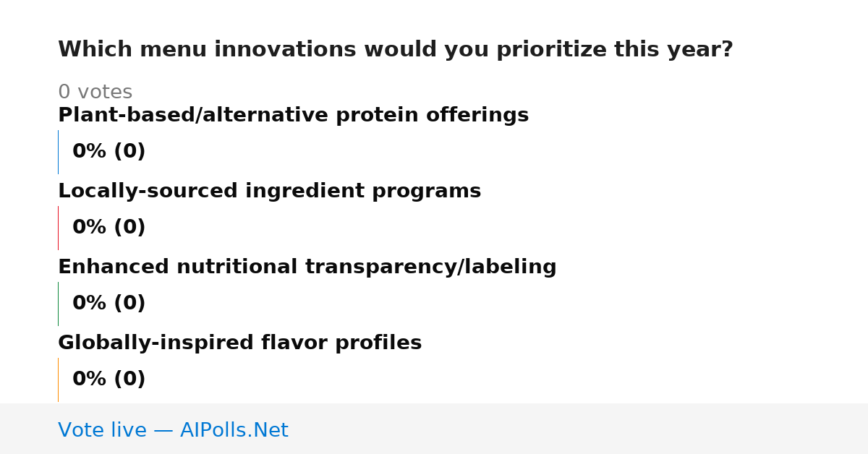The height and width of the screenshot is (454, 868).
Task: Click the orange bar for Globally-inspired flavors
Action: point(58,380)
